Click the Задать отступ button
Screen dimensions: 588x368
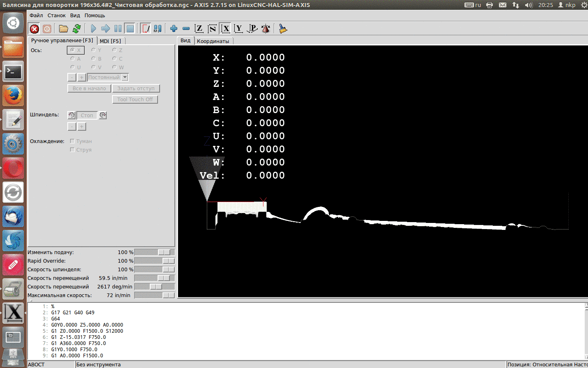tap(136, 88)
